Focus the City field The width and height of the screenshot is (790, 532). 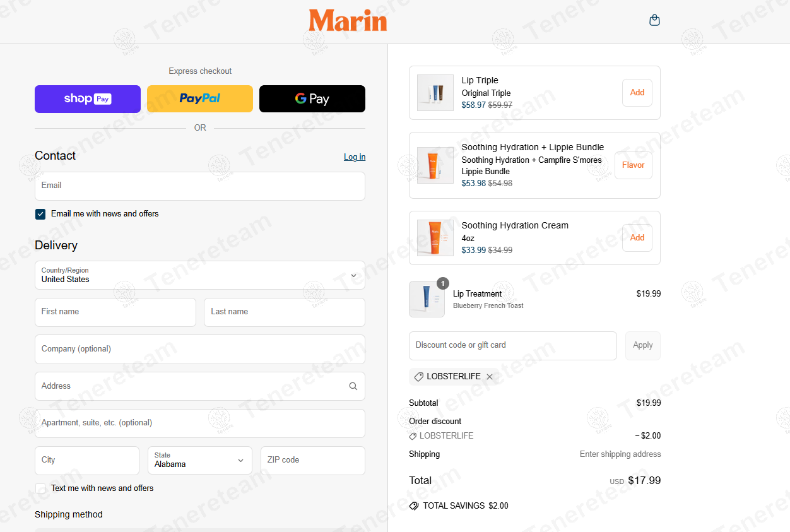tap(87, 461)
